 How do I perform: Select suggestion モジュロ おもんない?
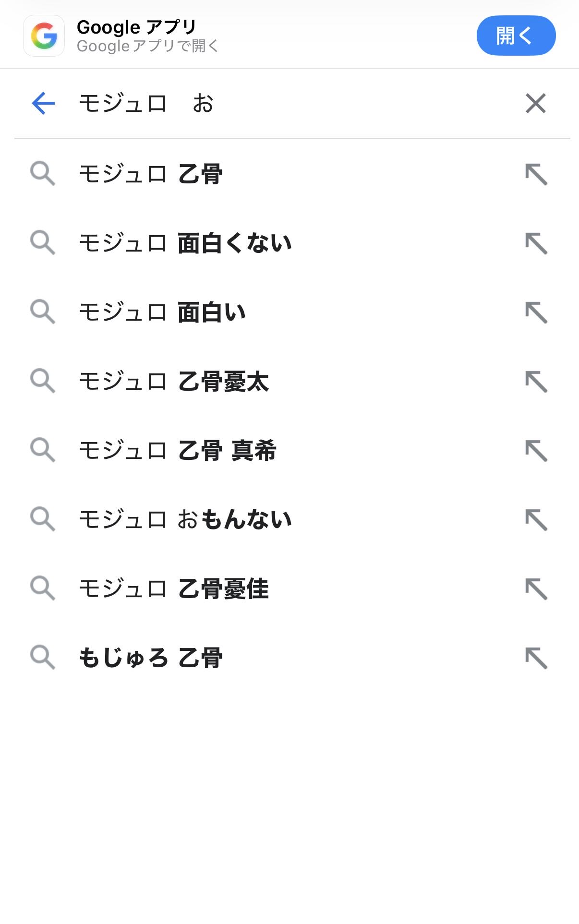(x=185, y=520)
